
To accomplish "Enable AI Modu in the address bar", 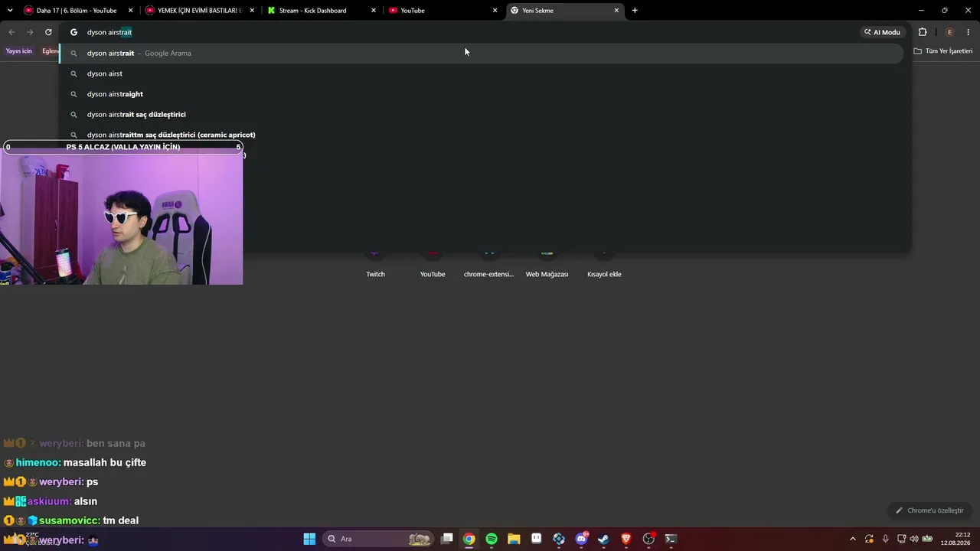I will point(883,32).
